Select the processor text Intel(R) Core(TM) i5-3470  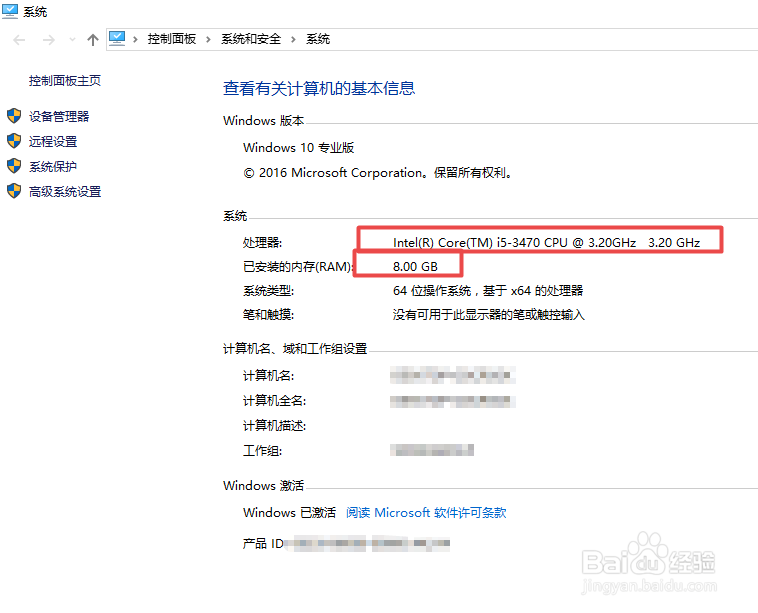pyautogui.click(x=466, y=243)
